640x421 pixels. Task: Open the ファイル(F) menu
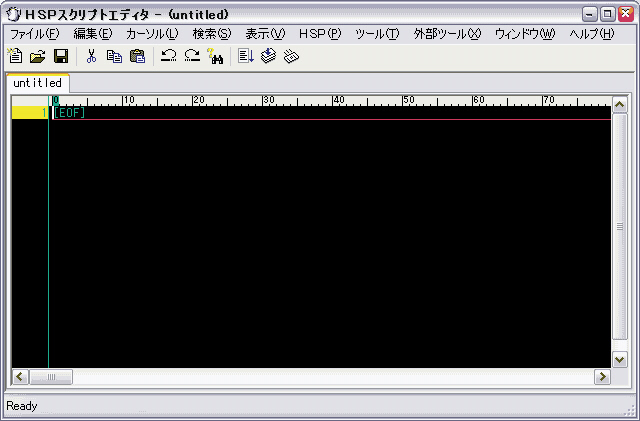click(34, 33)
